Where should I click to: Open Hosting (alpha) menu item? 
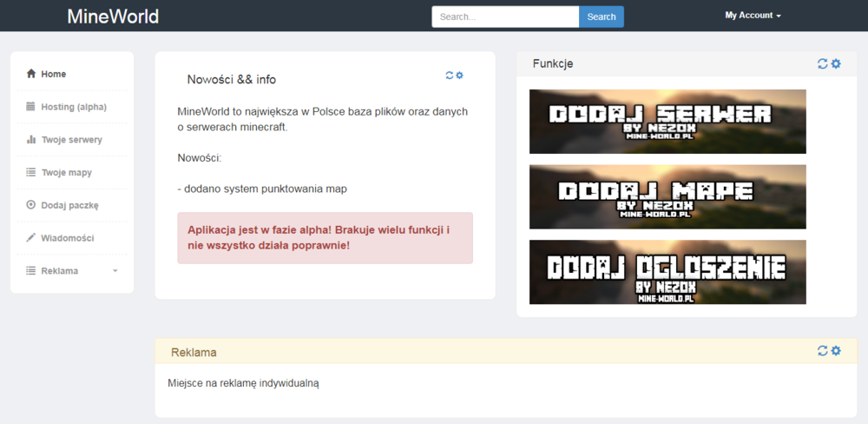click(72, 106)
